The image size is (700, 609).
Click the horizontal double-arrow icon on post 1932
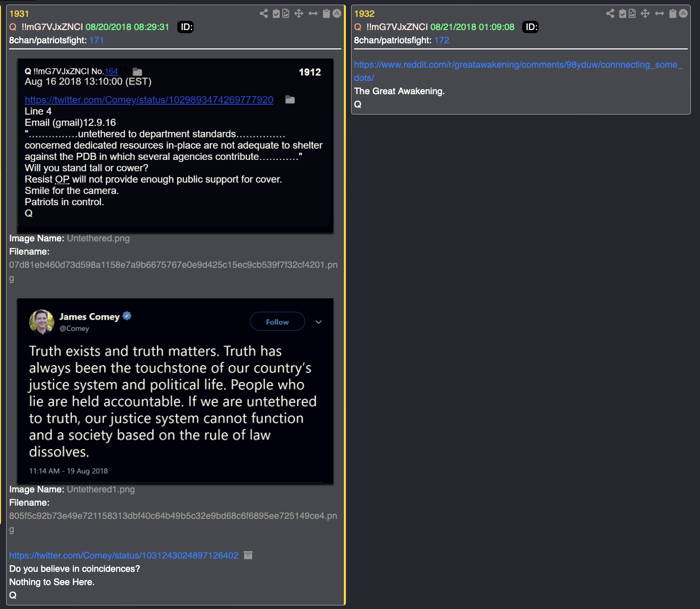pyautogui.click(x=659, y=14)
